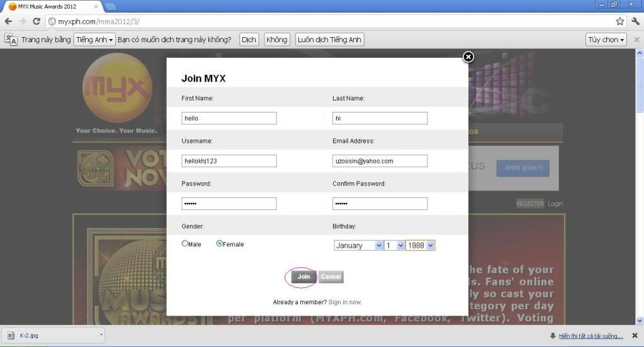
Task: Click the Last Name input field
Action: pos(380,118)
